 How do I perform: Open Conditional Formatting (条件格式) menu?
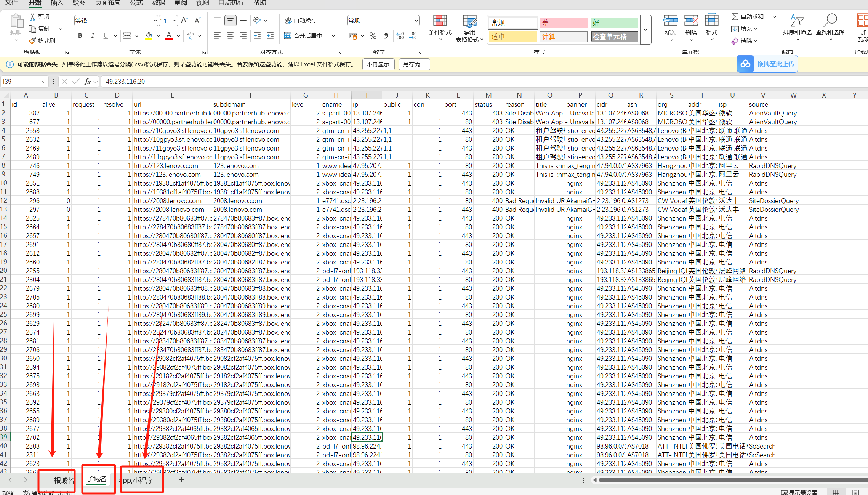440,28
